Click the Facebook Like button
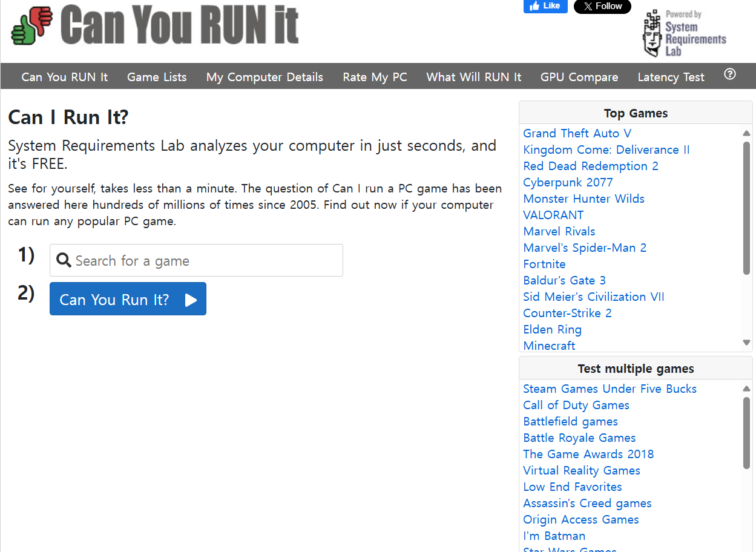 pyautogui.click(x=545, y=6)
